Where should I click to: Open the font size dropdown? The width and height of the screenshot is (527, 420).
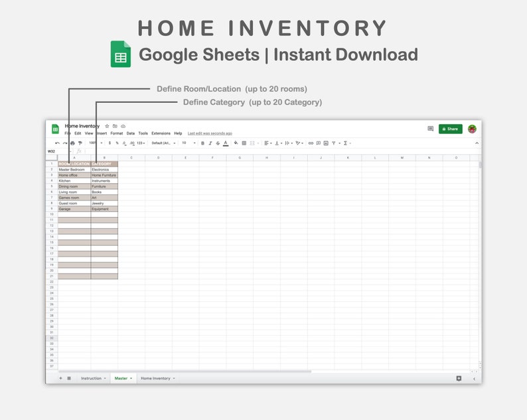pos(188,143)
